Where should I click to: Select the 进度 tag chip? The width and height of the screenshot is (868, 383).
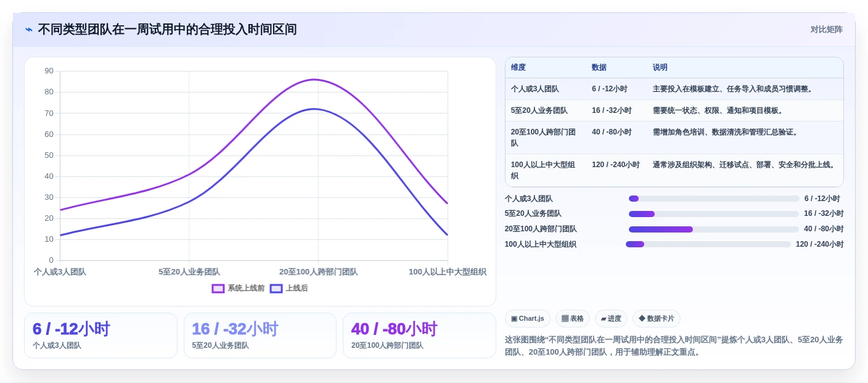pyautogui.click(x=611, y=319)
